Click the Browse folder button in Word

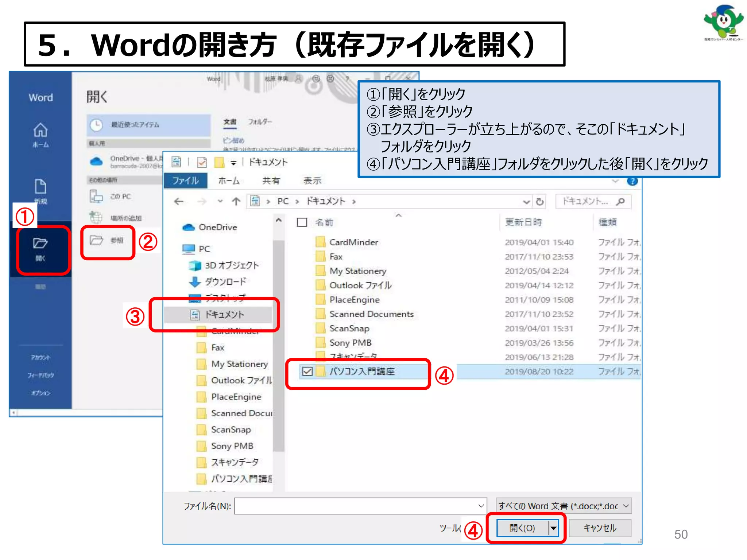coord(107,241)
